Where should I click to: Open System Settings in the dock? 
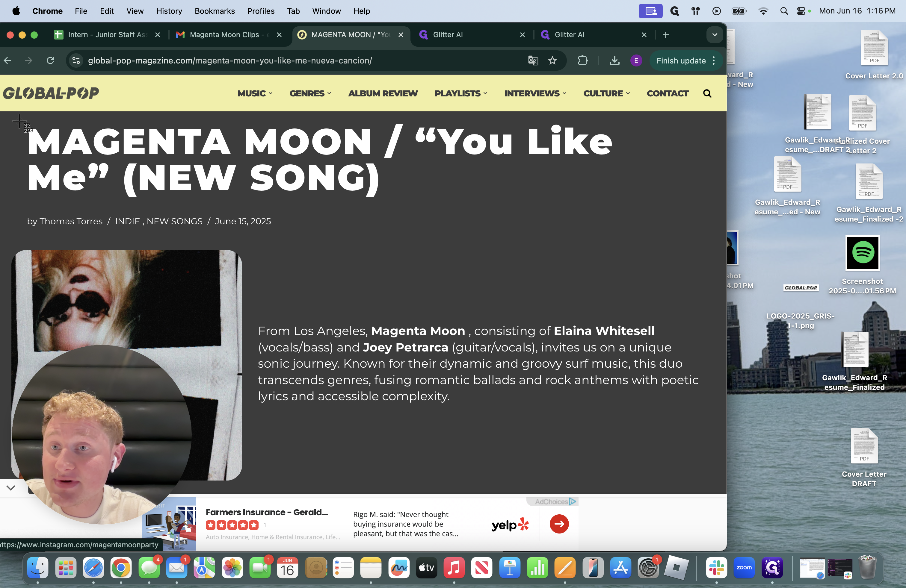648,568
